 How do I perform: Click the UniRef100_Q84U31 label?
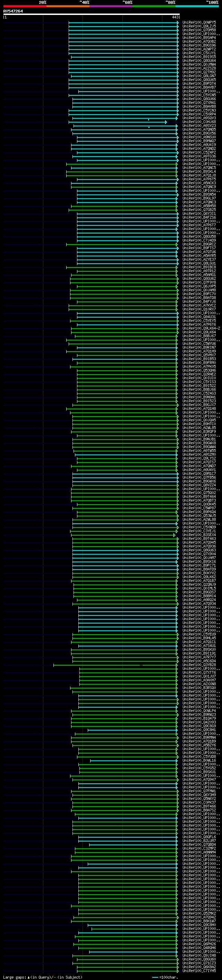[x=199, y=317]
